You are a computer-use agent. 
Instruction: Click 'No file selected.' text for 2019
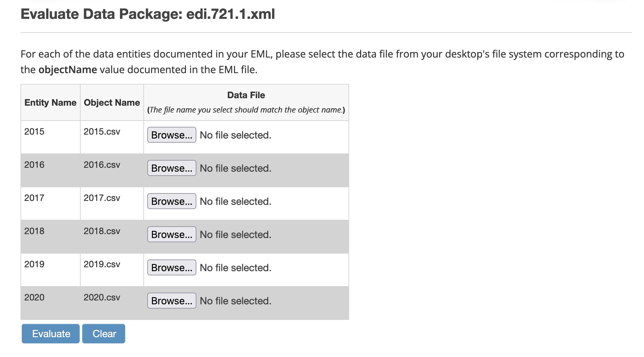235,268
